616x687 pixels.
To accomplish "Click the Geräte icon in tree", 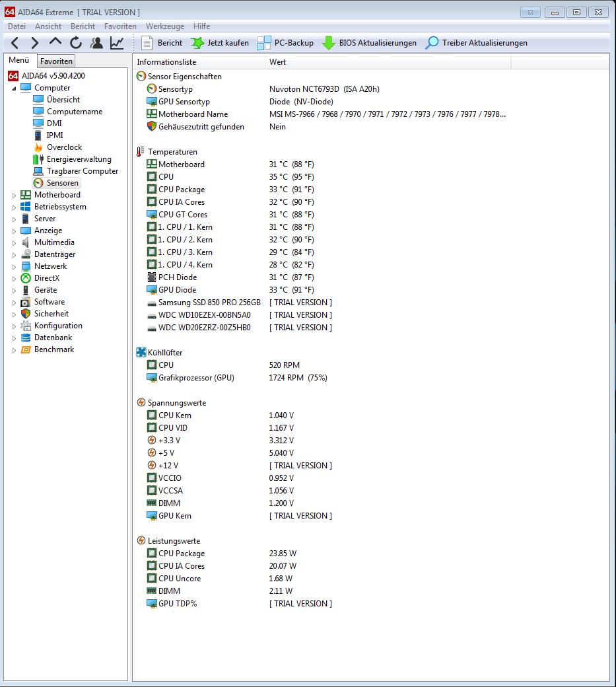I will (x=26, y=289).
